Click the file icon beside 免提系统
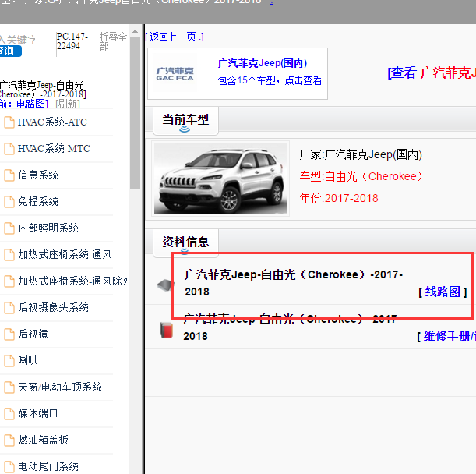The image size is (476, 474). [x=9, y=202]
